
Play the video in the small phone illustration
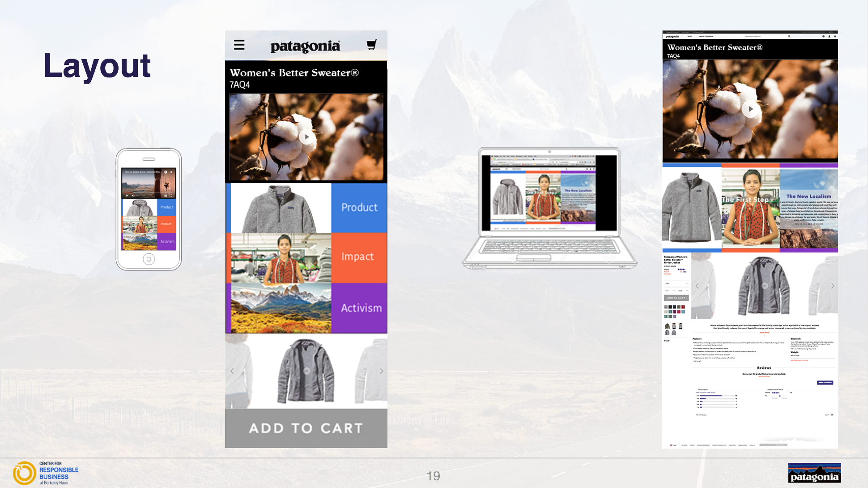coord(127,195)
